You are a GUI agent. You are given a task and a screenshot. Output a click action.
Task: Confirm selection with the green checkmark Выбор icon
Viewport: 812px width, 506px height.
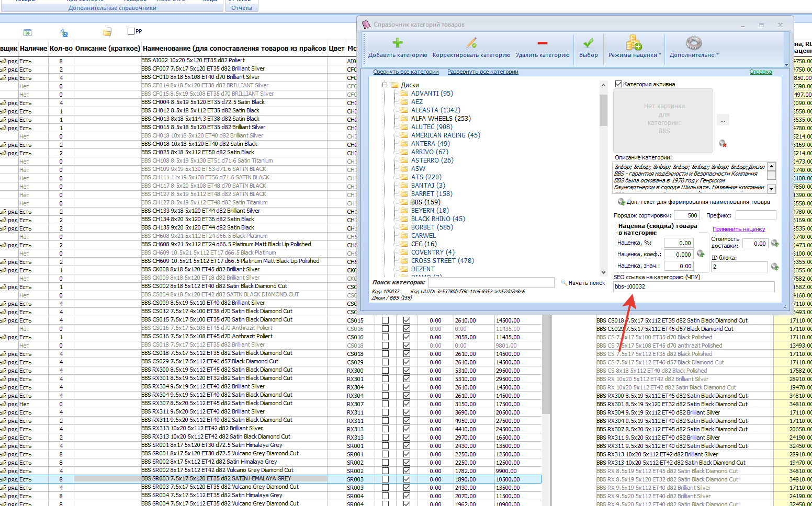(x=589, y=43)
